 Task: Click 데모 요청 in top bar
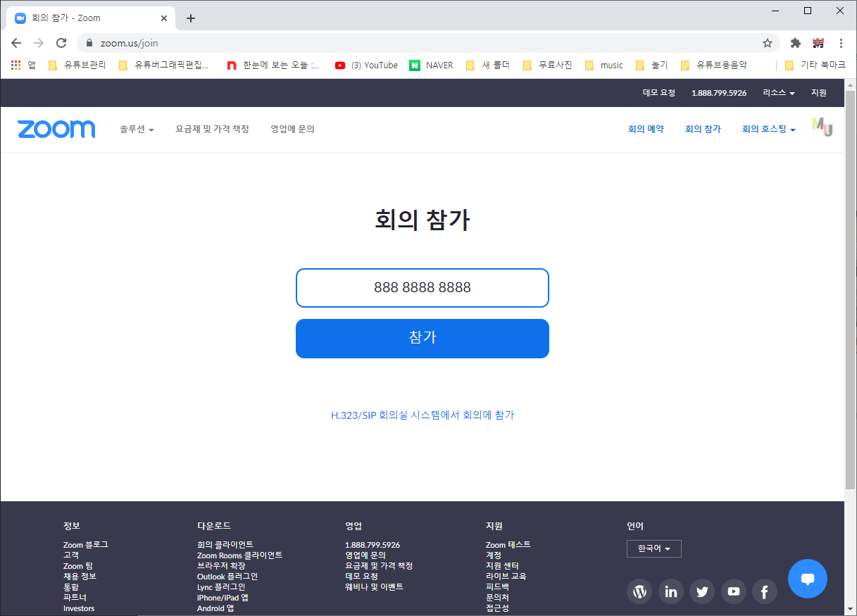(659, 93)
